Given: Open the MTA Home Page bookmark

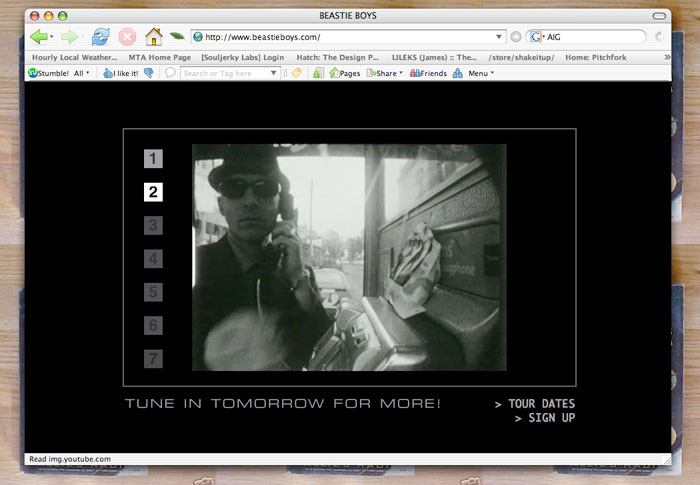Looking at the screenshot, I should [x=160, y=57].
